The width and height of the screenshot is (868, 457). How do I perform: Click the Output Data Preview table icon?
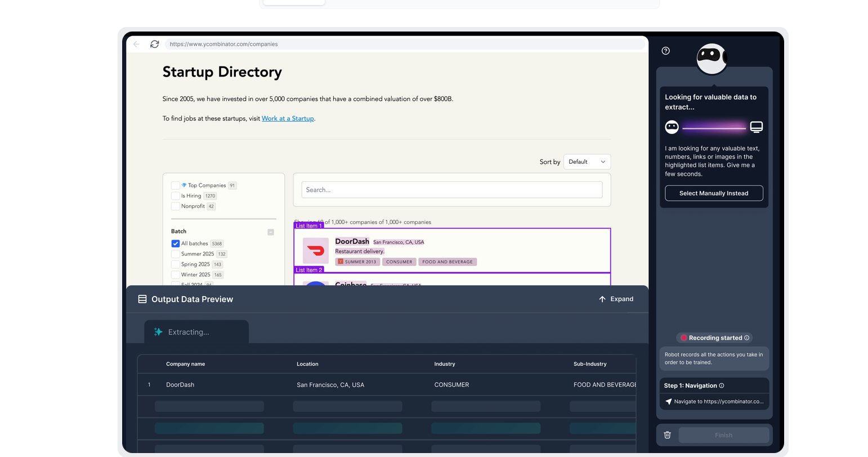[x=142, y=299]
